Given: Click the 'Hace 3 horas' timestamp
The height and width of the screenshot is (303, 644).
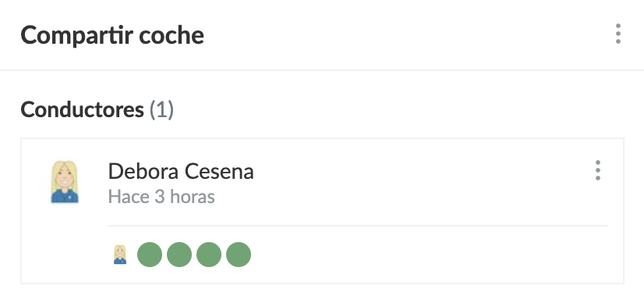Looking at the screenshot, I should pos(161,197).
